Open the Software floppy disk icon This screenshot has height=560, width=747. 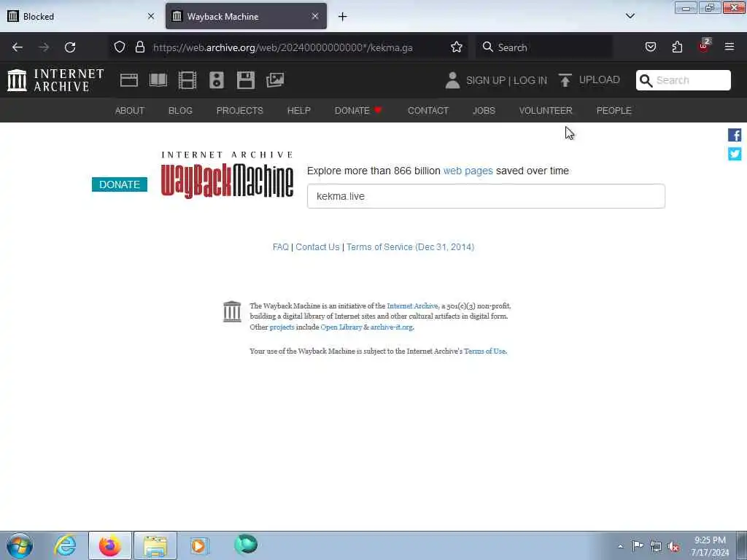click(246, 80)
